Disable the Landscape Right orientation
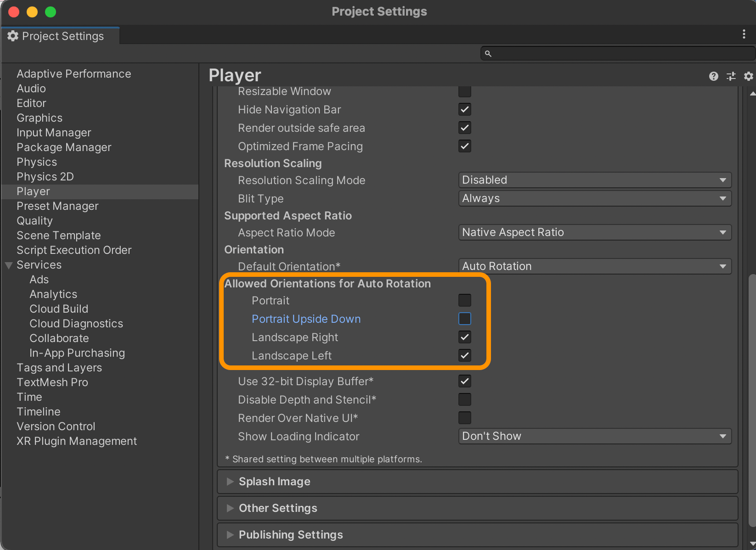Image resolution: width=756 pixels, height=550 pixels. click(x=464, y=337)
